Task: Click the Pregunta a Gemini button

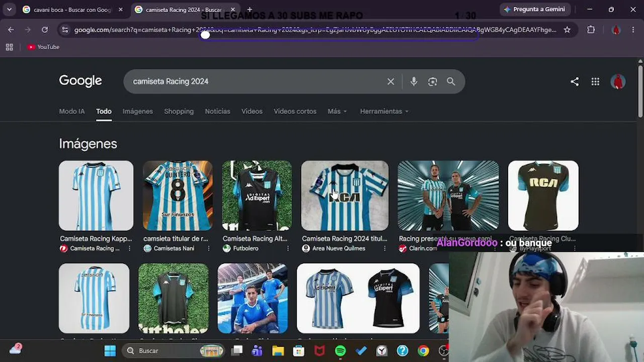Action: tap(534, 10)
